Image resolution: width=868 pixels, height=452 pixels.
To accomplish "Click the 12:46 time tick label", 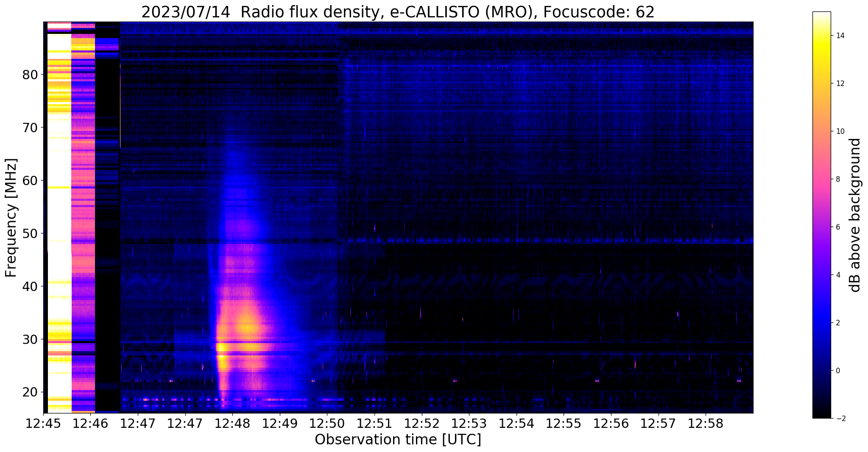I will [90, 424].
